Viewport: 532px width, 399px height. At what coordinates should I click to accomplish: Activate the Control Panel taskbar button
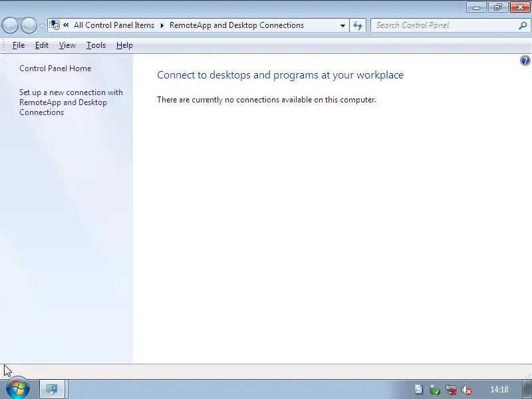coord(52,389)
